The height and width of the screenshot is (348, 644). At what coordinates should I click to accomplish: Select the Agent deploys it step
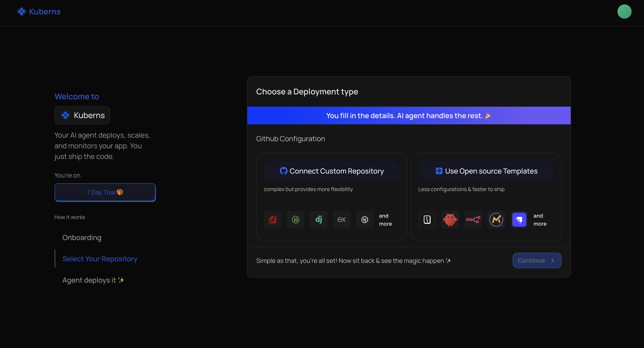tap(93, 280)
